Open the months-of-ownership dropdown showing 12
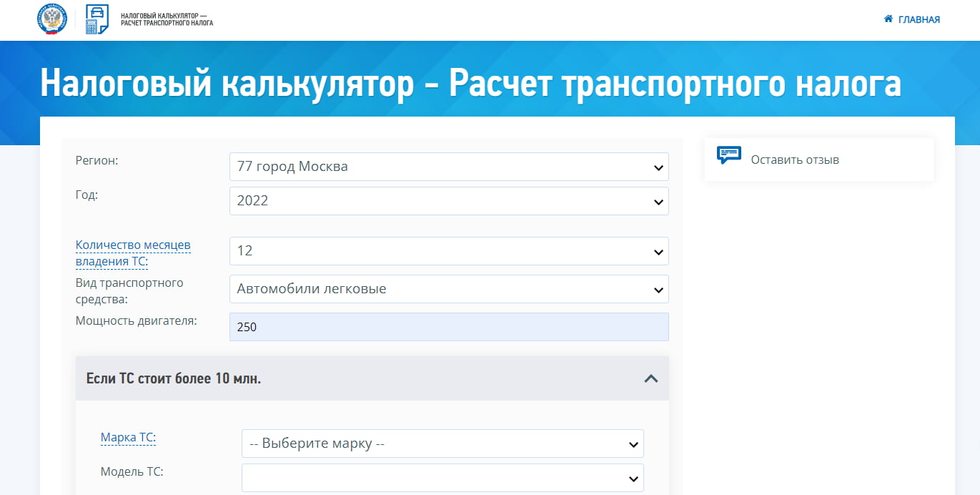The height and width of the screenshot is (495, 980). [448, 251]
